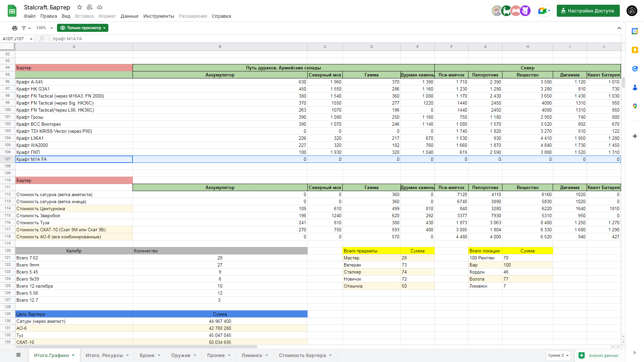Screen dimensions: 644x362
Task: Select the Путь дураков, Армейские склады header
Action: (x=283, y=68)
